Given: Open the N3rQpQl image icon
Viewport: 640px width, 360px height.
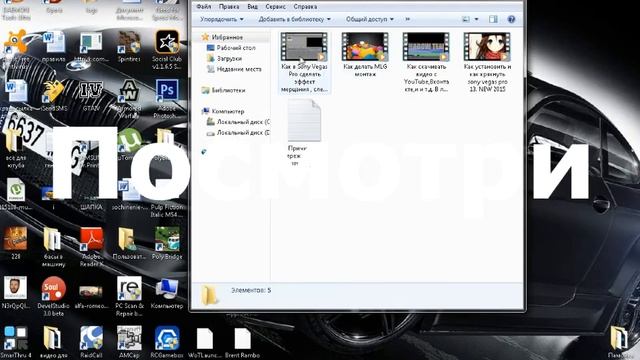Looking at the screenshot, I should pos(16,292).
